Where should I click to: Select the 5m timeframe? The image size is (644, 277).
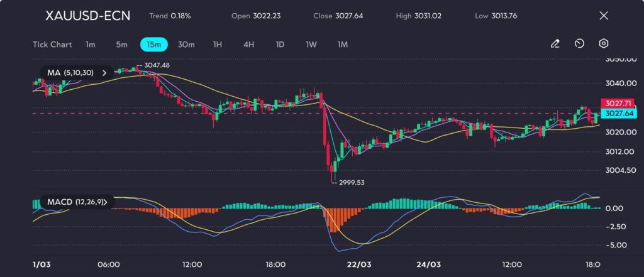(x=121, y=45)
